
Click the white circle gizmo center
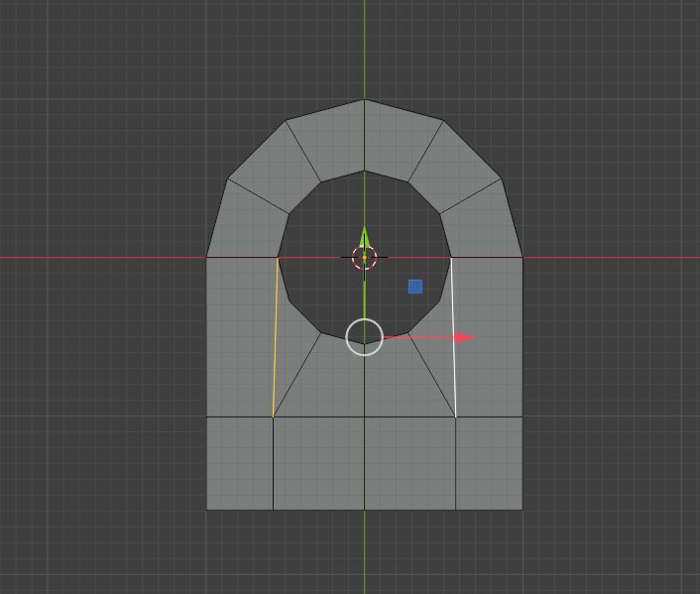click(x=365, y=337)
